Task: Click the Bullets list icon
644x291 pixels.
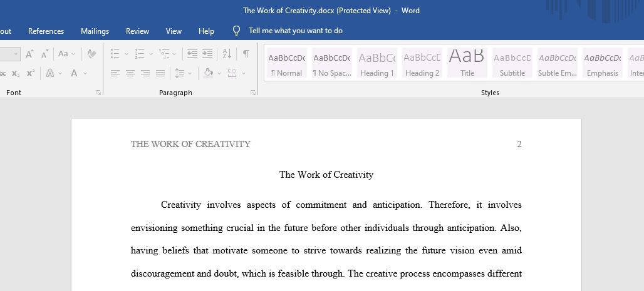Action: [115, 54]
